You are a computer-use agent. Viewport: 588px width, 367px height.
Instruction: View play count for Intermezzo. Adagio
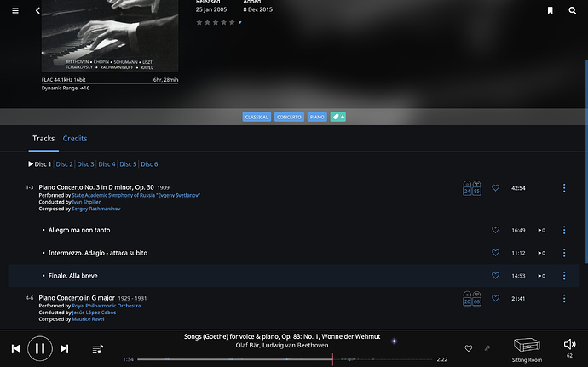(541, 253)
